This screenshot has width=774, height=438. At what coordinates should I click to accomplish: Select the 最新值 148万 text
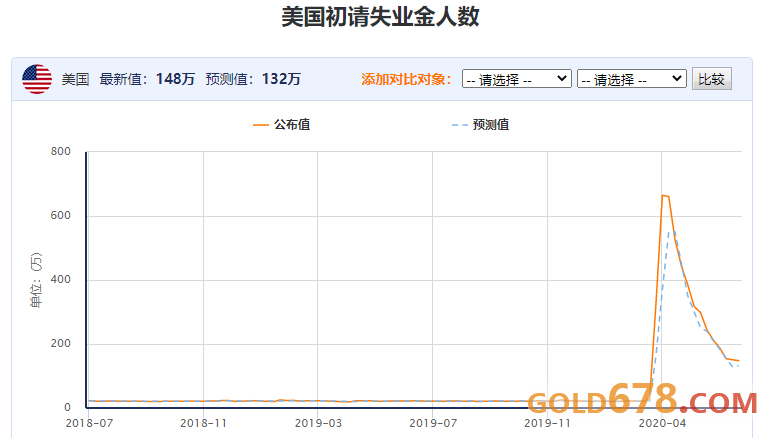tap(147, 79)
